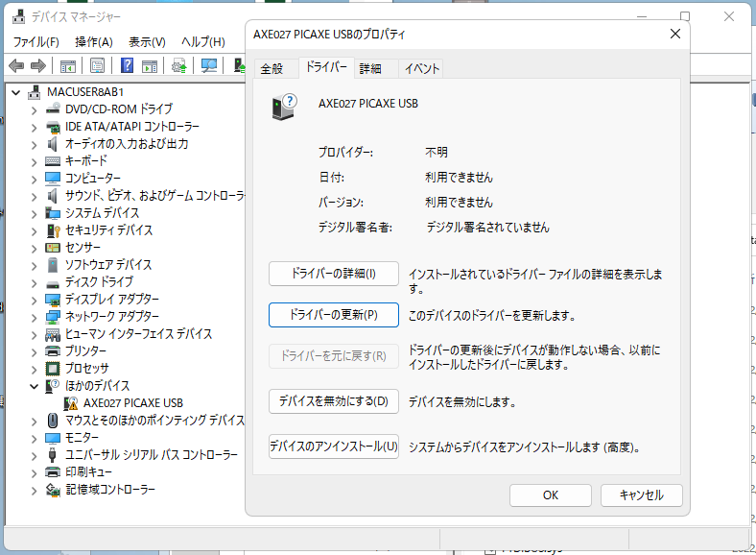Click the warning icon beside AXE027 PICAXE USB
756x555 pixels.
(x=71, y=403)
